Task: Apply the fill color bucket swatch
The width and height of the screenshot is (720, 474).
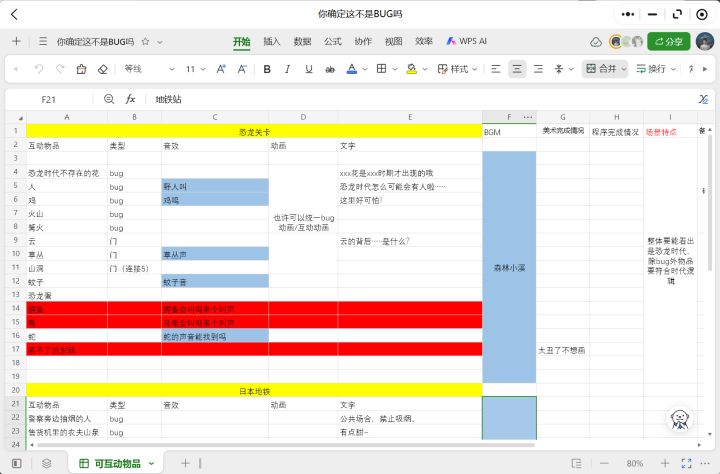Action: (x=411, y=69)
